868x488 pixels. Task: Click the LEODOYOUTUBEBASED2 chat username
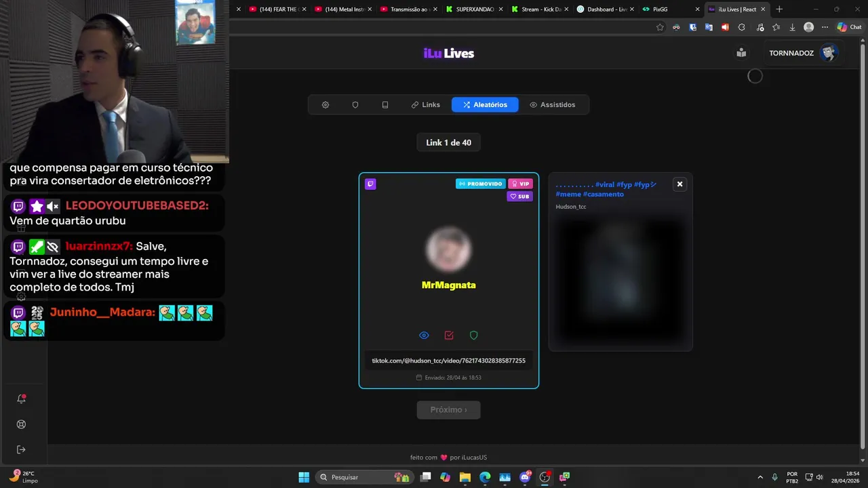point(137,205)
